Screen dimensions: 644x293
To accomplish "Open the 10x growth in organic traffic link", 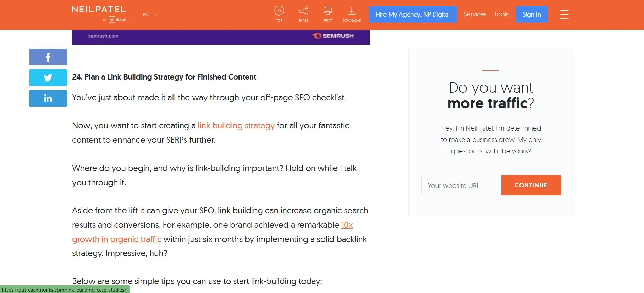I will pos(117,239).
